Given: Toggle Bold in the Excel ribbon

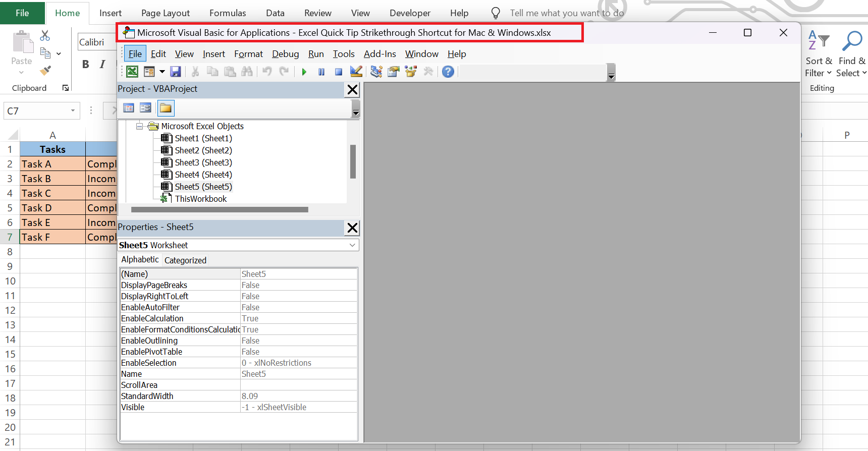Looking at the screenshot, I should (86, 64).
